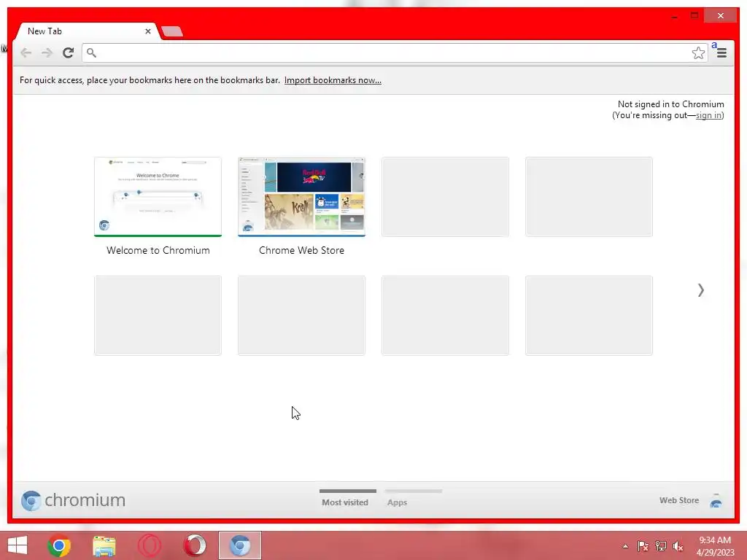Viewport: 747px width, 560px height.
Task: Click the network status tray icon
Action: (661, 546)
